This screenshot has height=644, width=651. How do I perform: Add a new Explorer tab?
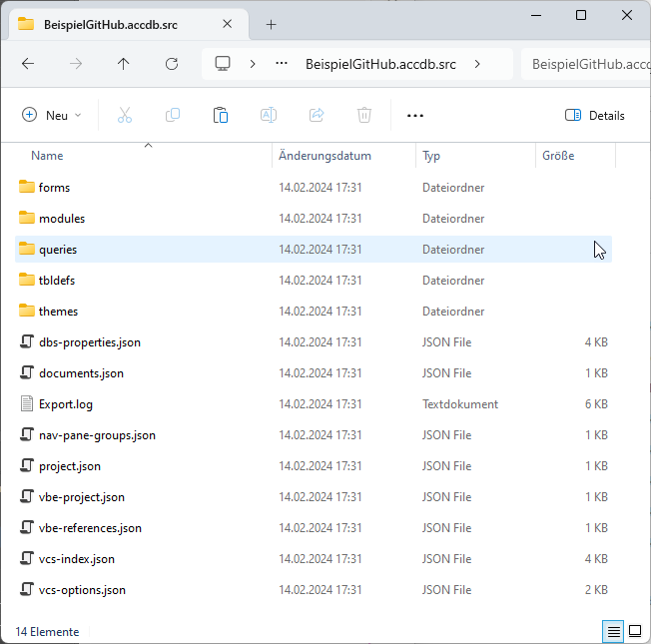coord(272,25)
